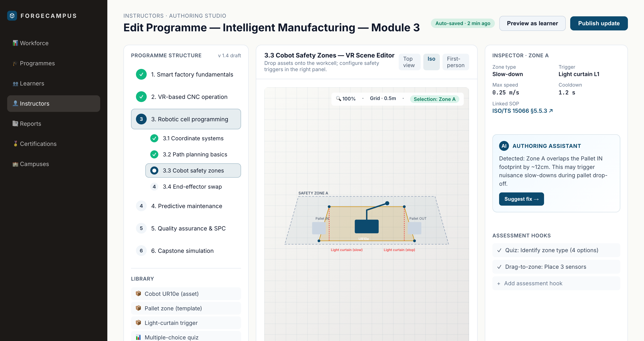Select the Pallet OUT block in the scene
This screenshot has height=341, width=644.
pos(414,228)
